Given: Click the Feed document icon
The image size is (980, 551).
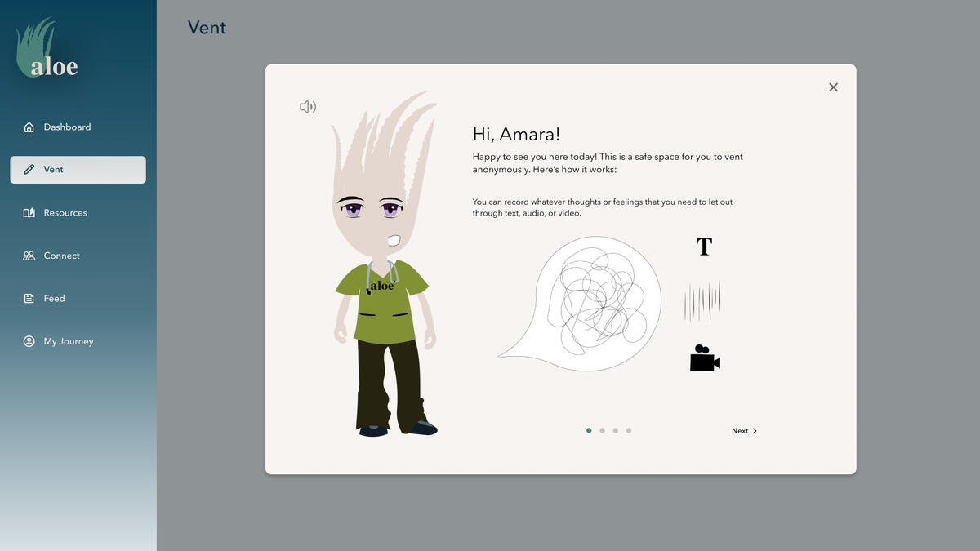Looking at the screenshot, I should pyautogui.click(x=29, y=299).
